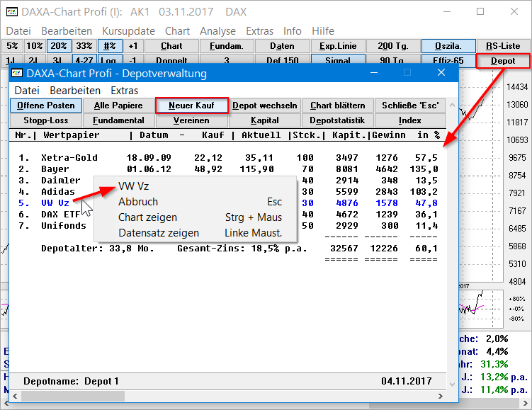Click the Depot button in main toolbar
This screenshot has width=532, height=410.
point(503,61)
